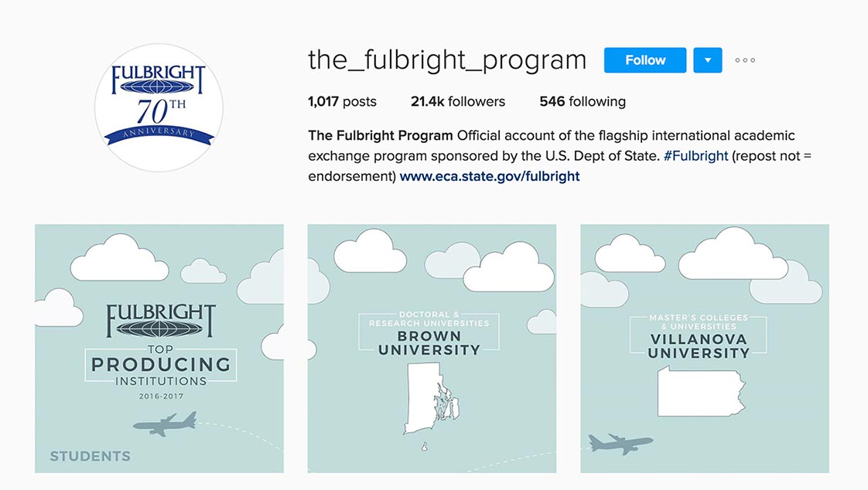Click the blue Follow button
Image resolution: width=868 pixels, height=490 pixels.
[x=644, y=60]
